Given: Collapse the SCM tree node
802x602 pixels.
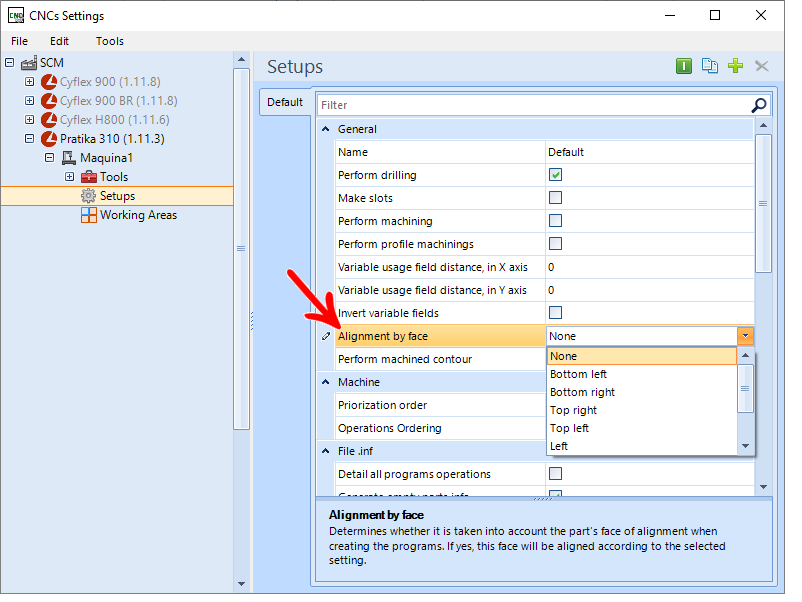Looking at the screenshot, I should 9,62.
